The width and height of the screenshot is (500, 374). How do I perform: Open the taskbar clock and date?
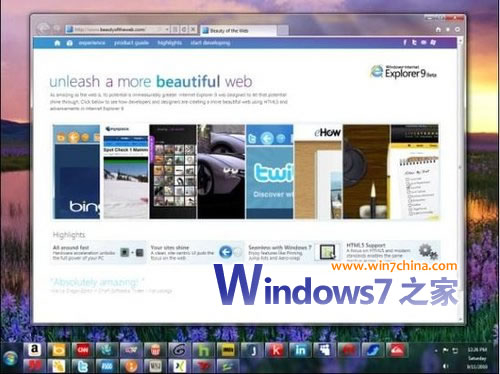pyautogui.click(x=477, y=358)
